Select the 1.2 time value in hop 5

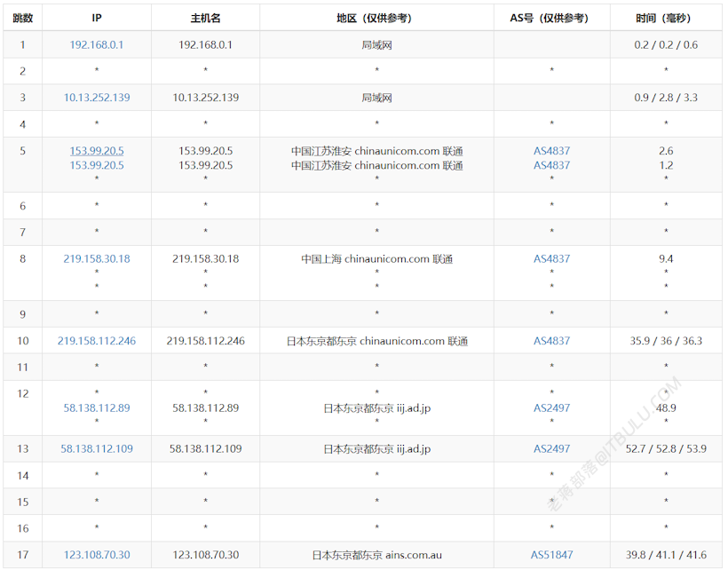pos(666,165)
